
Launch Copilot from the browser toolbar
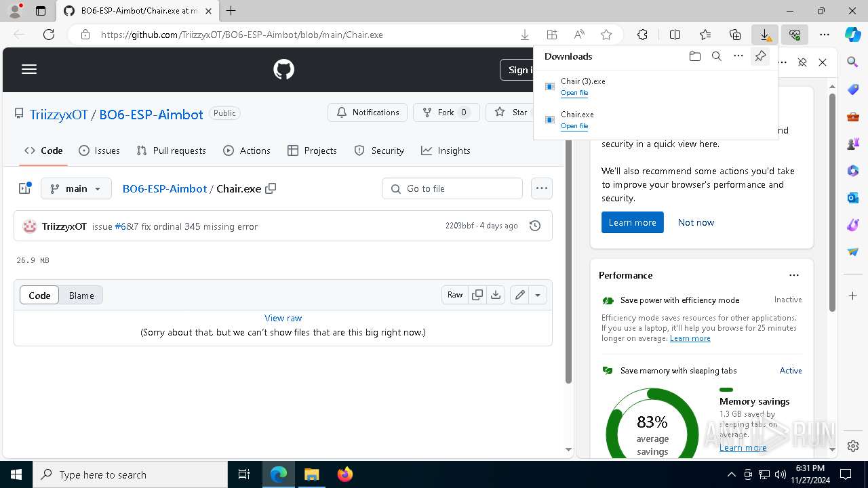[x=852, y=35]
